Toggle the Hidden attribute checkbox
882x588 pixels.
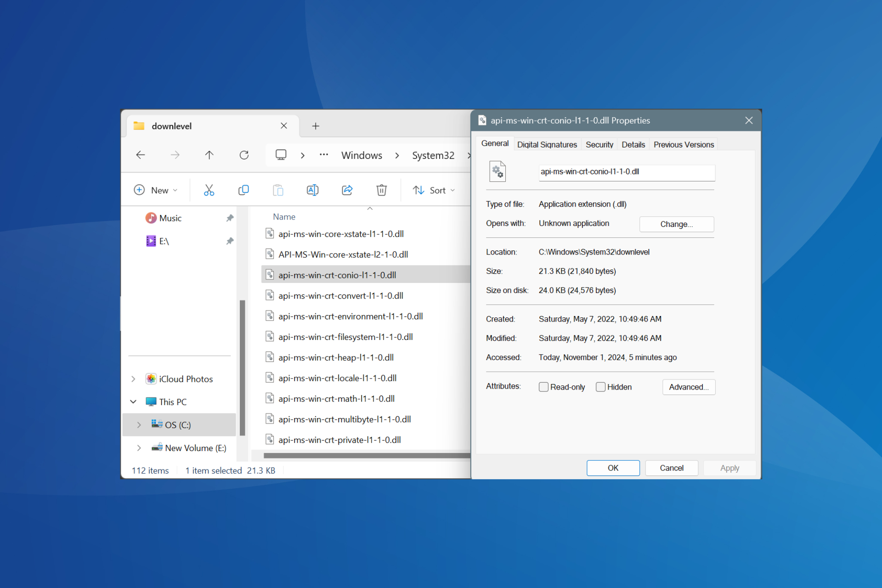(x=600, y=386)
